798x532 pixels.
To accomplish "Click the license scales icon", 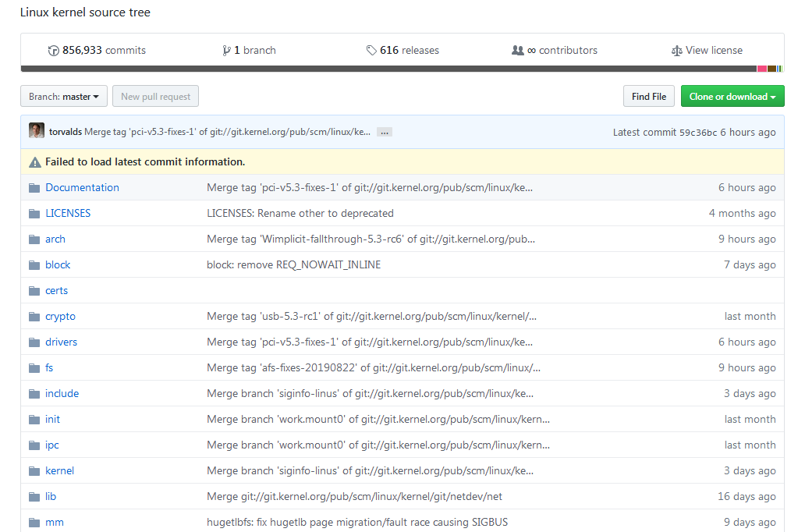I will (x=676, y=51).
